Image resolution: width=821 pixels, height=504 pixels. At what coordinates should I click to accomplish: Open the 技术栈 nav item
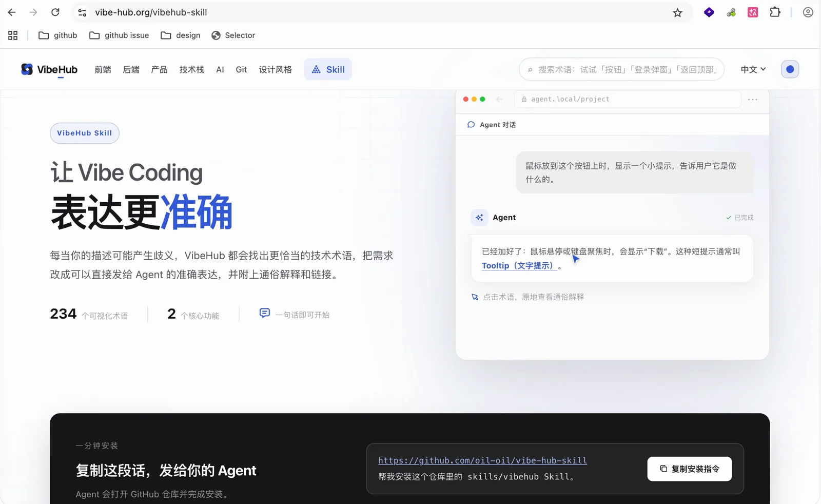pos(191,70)
